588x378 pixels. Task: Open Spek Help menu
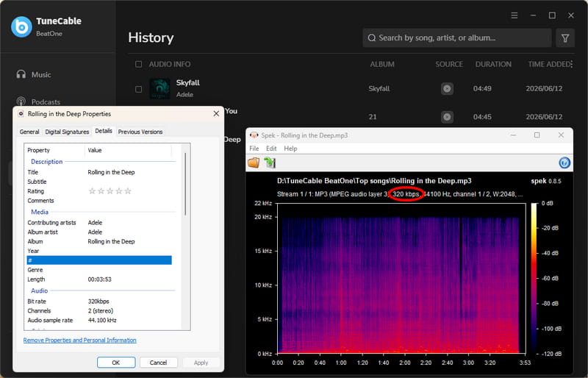(290, 149)
